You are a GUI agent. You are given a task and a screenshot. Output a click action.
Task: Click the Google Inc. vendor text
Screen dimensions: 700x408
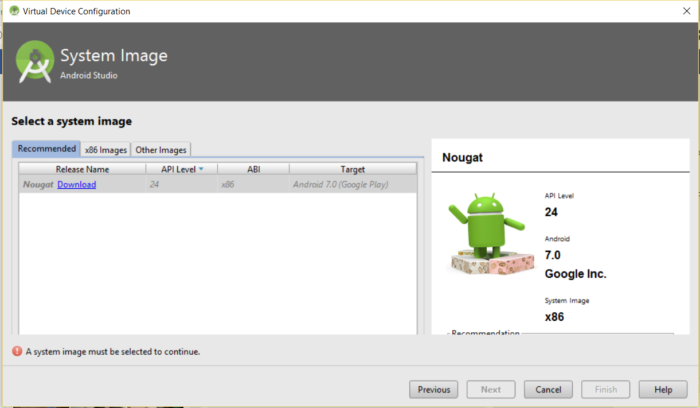click(575, 274)
